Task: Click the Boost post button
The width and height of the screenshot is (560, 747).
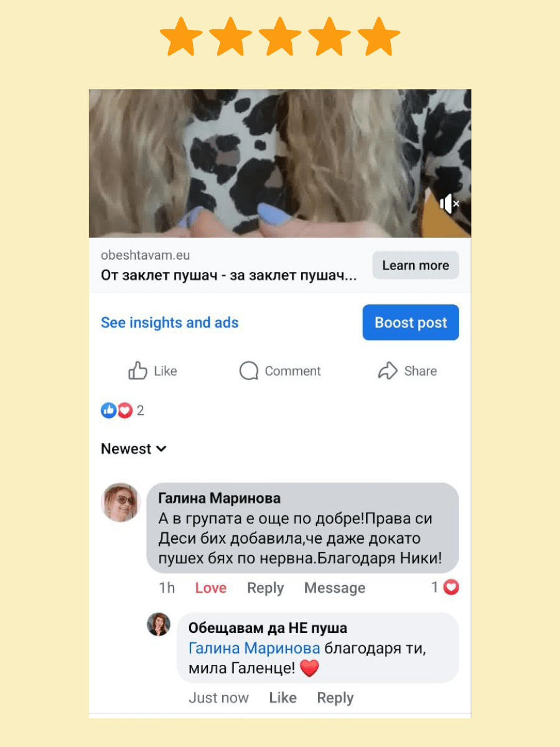Action: [411, 322]
